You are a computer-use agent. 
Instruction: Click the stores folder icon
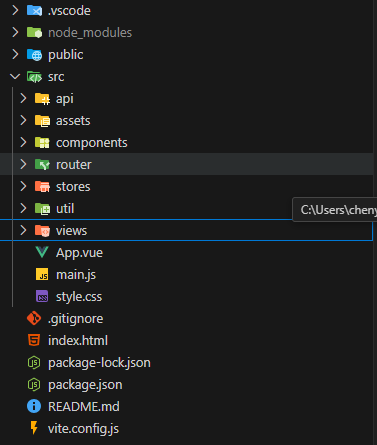(42, 186)
